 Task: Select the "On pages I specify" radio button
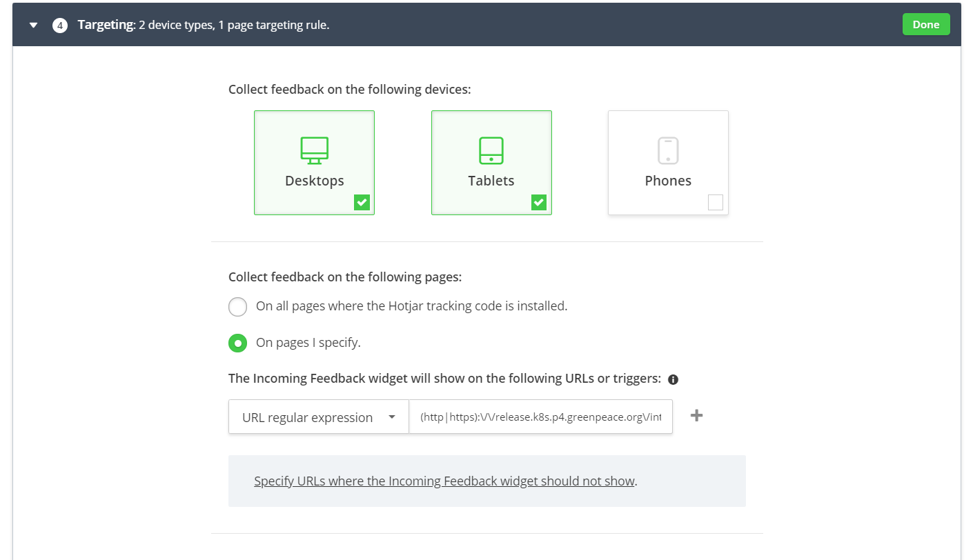coord(238,343)
